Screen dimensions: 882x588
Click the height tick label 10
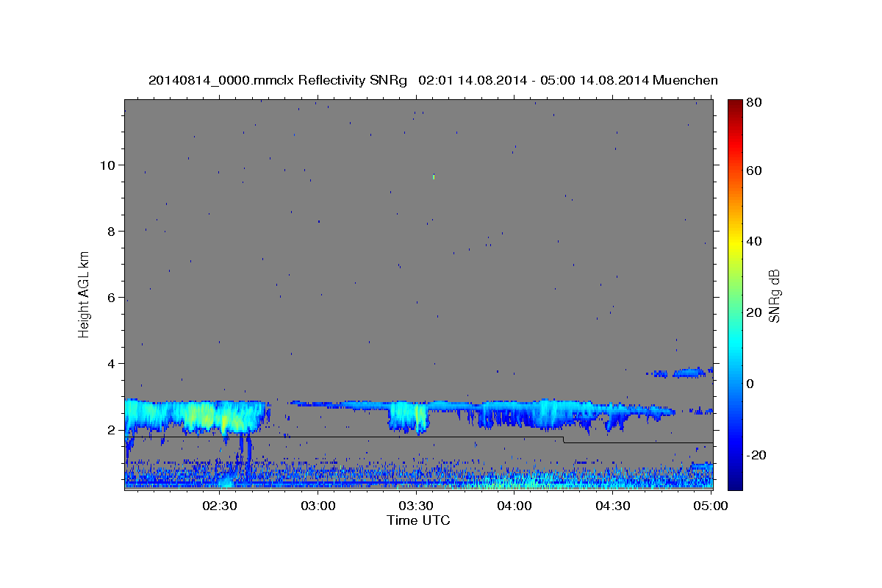[x=107, y=165]
